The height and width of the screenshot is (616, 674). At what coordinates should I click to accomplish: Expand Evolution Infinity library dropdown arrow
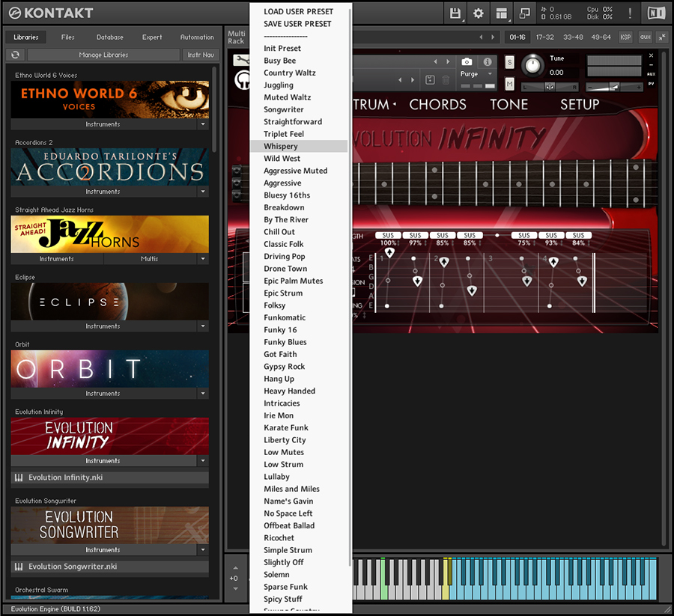click(203, 460)
